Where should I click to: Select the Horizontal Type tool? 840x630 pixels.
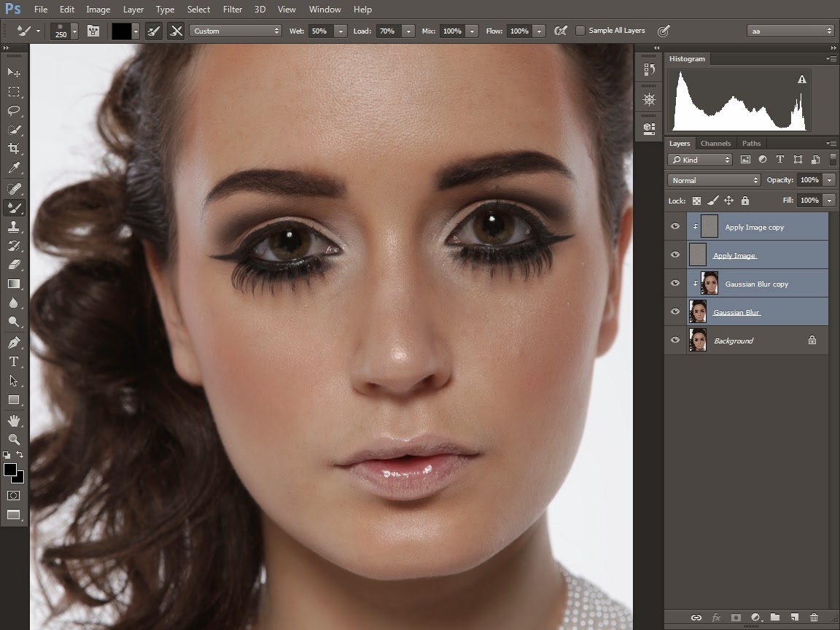pyautogui.click(x=14, y=362)
